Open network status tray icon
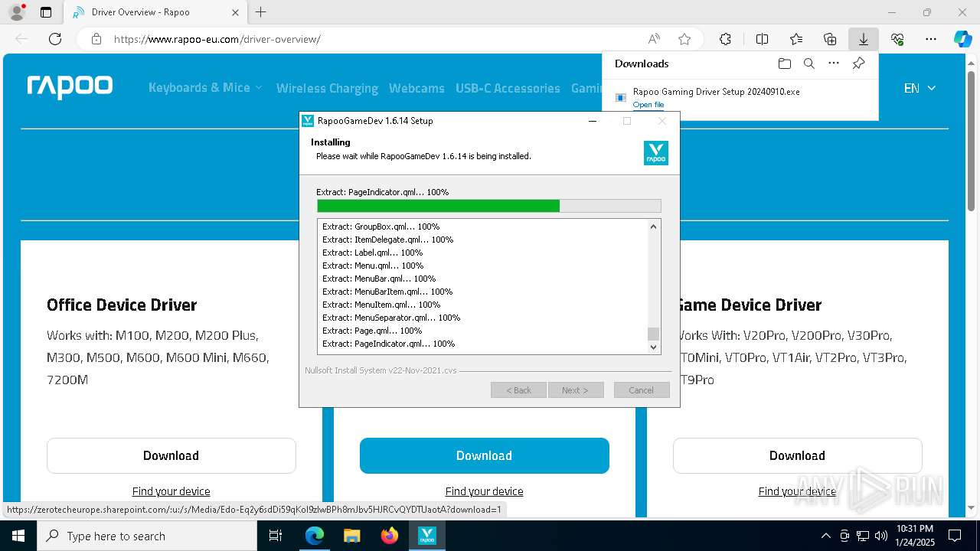 [863, 536]
